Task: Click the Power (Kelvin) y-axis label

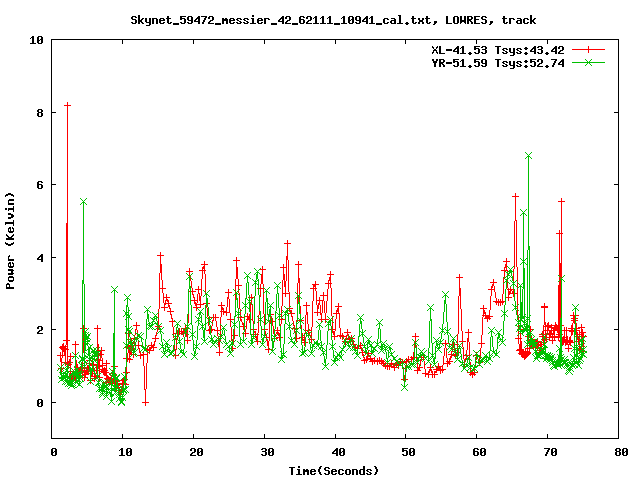Action: (x=10, y=241)
